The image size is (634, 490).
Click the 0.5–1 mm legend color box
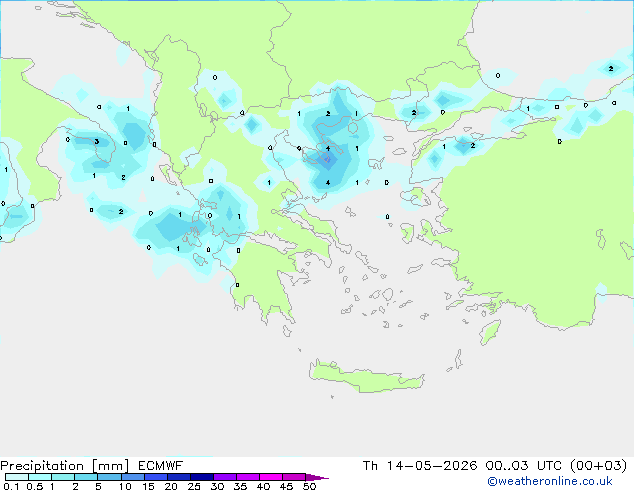40,477
